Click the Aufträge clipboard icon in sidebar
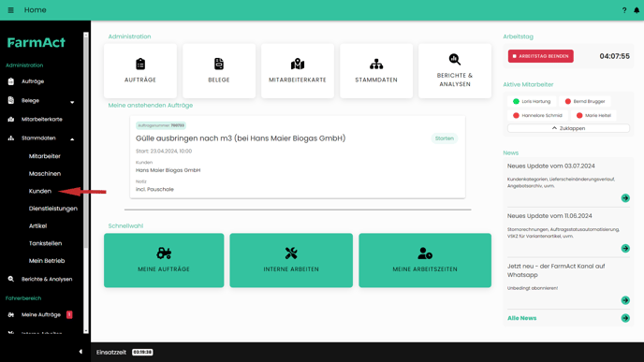This screenshot has width=644, height=362. [x=11, y=81]
